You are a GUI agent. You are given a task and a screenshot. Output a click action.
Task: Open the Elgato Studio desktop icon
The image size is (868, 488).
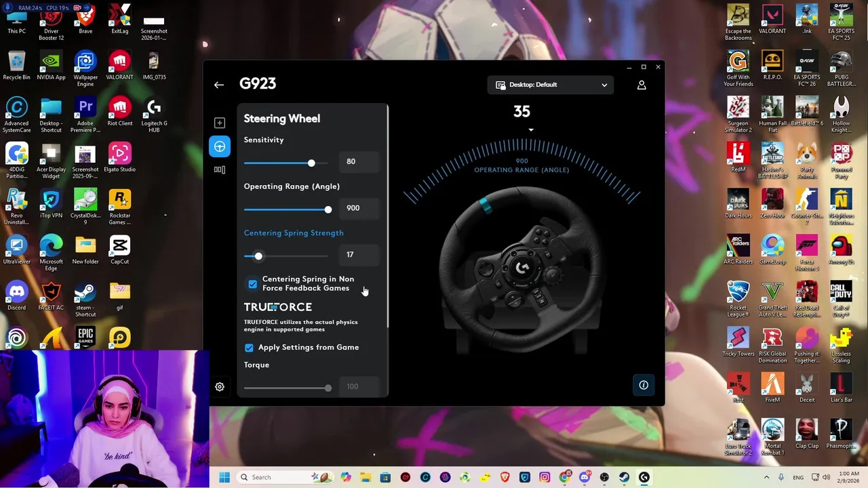(119, 158)
